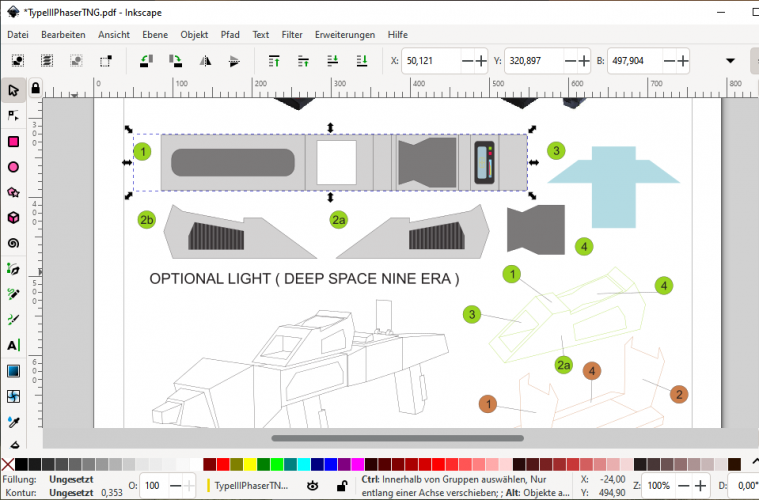Select the 3D box tool

[14, 218]
